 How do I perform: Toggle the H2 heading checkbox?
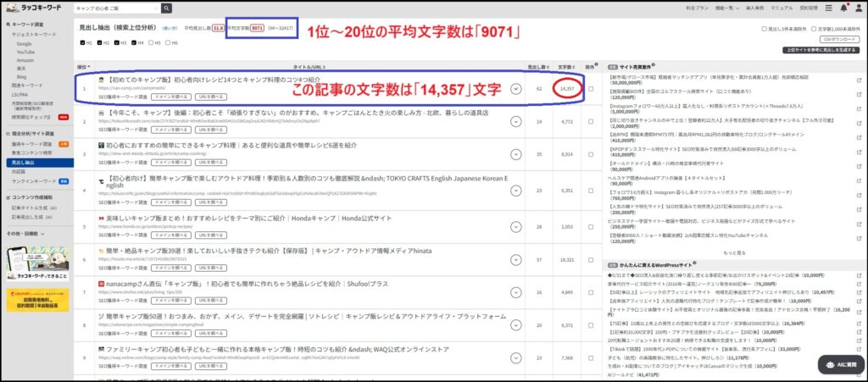(100, 42)
